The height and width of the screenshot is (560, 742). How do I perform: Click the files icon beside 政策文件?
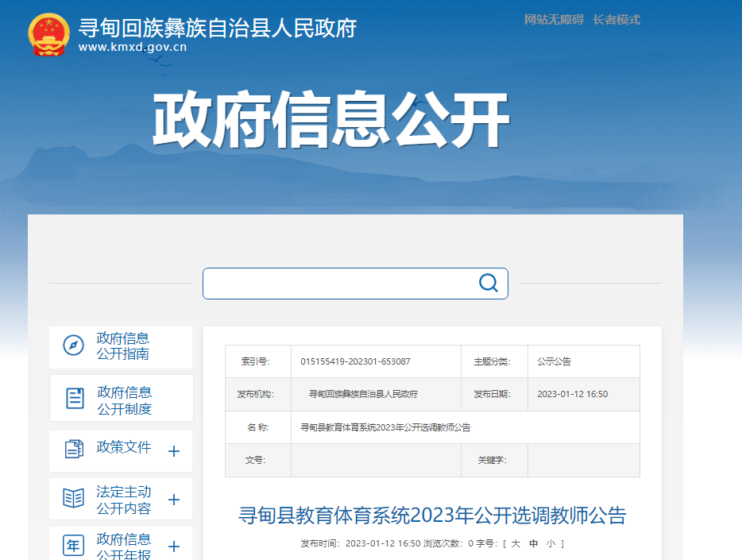tap(74, 449)
